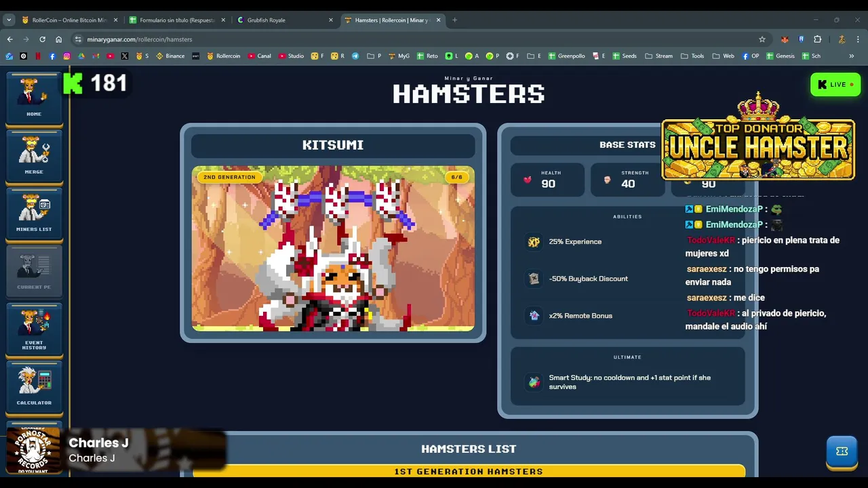868x488 pixels.
Task: Click the Kitsumi hamster artwork
Action: pos(333,249)
